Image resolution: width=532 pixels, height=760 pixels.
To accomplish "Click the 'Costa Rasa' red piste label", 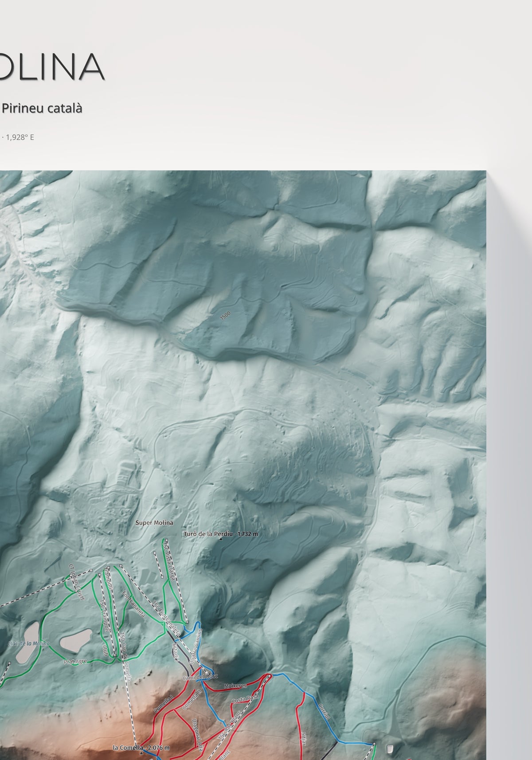I will (245, 699).
